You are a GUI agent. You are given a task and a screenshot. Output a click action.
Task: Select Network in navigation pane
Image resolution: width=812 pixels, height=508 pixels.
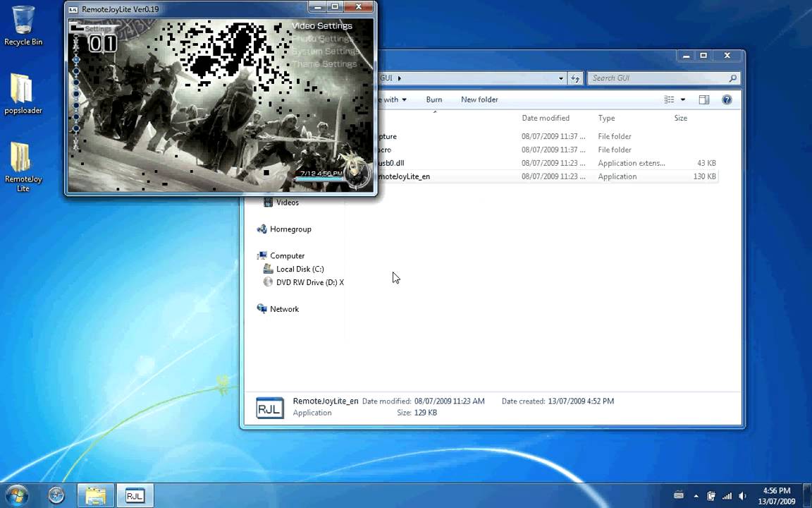(284, 309)
